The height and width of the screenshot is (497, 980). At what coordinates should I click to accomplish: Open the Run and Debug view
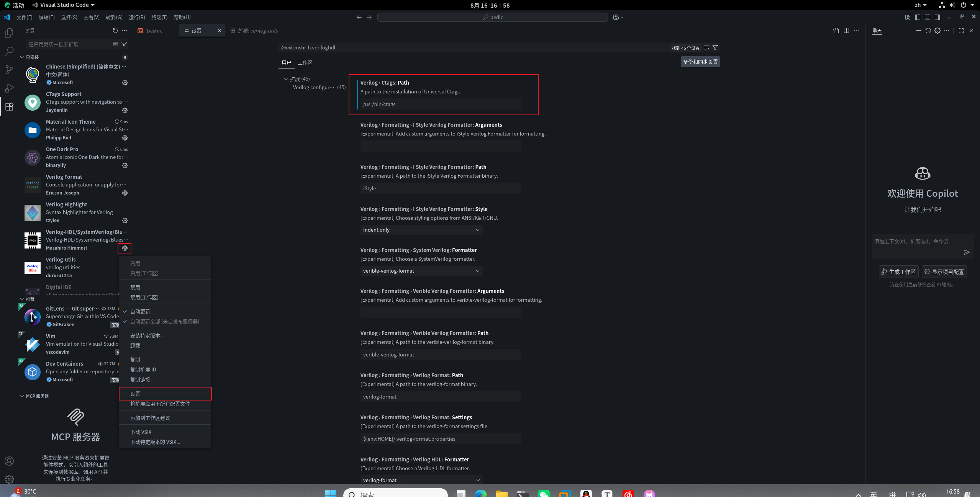(9, 88)
